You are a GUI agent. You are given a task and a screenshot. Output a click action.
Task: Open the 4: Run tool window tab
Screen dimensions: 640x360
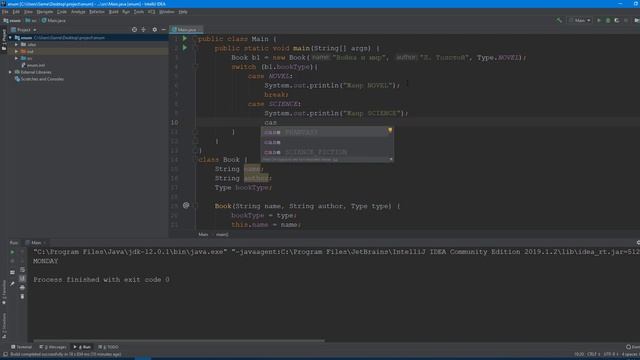[x=82, y=347]
